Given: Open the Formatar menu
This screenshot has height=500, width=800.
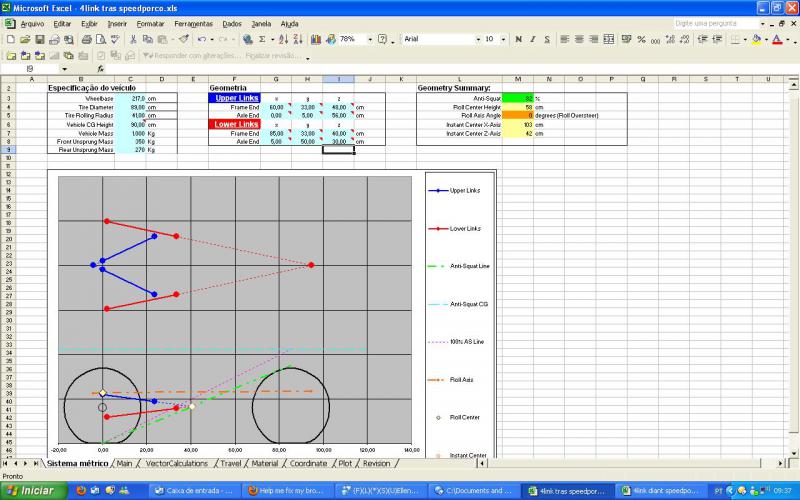Looking at the screenshot, I should pyautogui.click(x=151, y=24).
